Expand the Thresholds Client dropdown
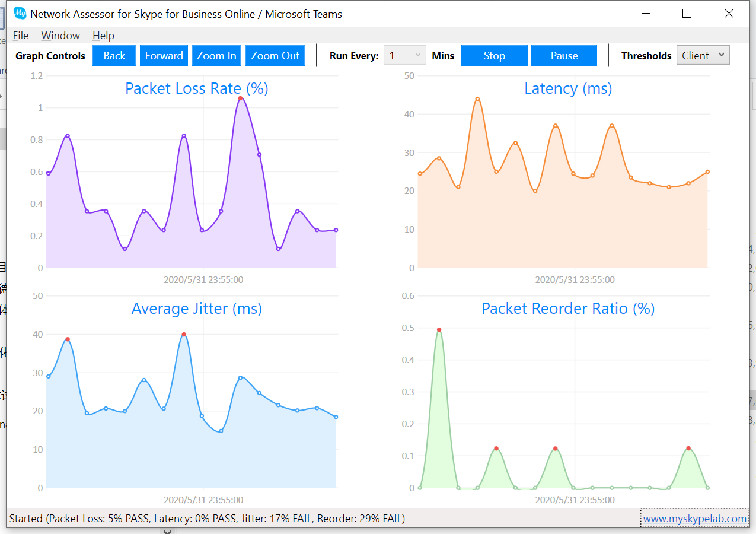Screen dimensions: 756x534 (703, 55)
